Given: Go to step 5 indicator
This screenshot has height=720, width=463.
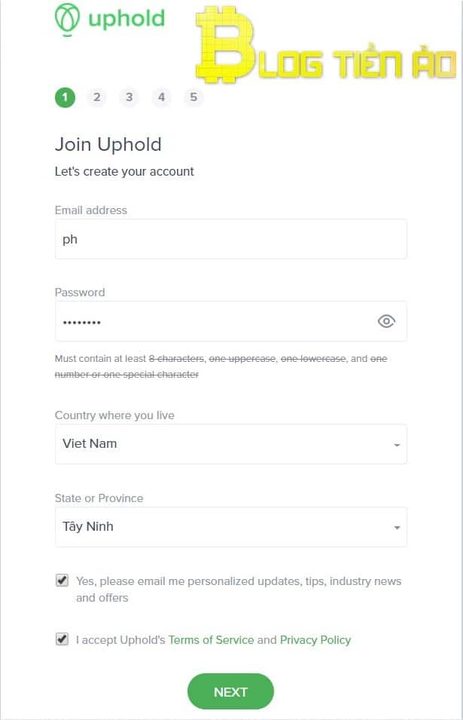Looking at the screenshot, I should point(193,97).
